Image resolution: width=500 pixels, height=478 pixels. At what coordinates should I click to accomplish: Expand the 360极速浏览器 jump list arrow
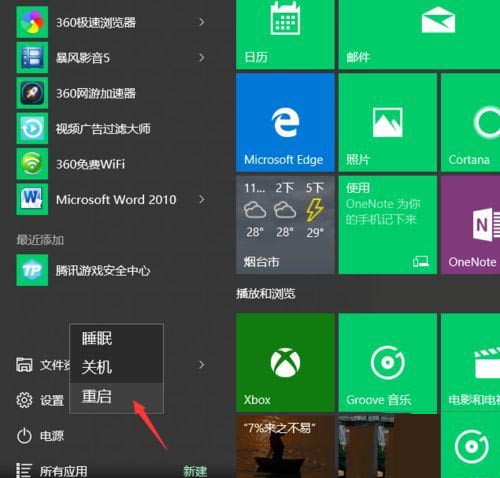pos(201,22)
